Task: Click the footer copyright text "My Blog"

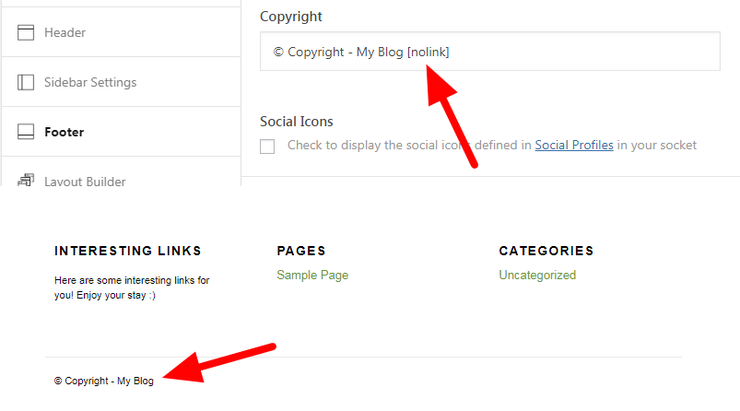Action: click(135, 381)
